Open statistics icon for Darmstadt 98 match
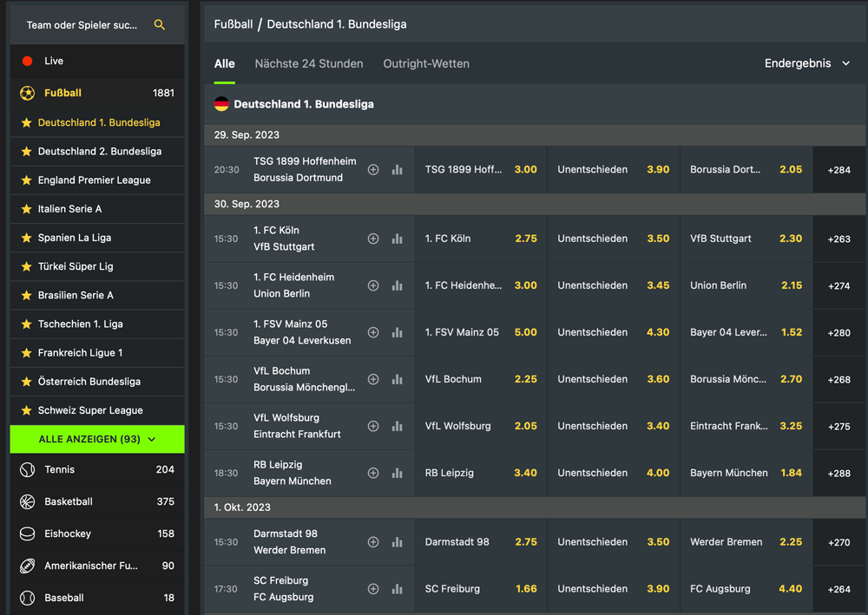 [x=397, y=542]
